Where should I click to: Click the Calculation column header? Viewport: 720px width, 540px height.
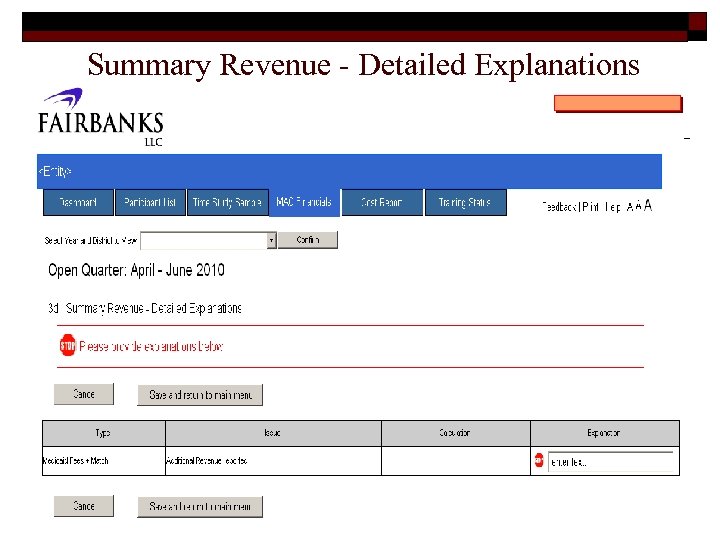coord(456,433)
